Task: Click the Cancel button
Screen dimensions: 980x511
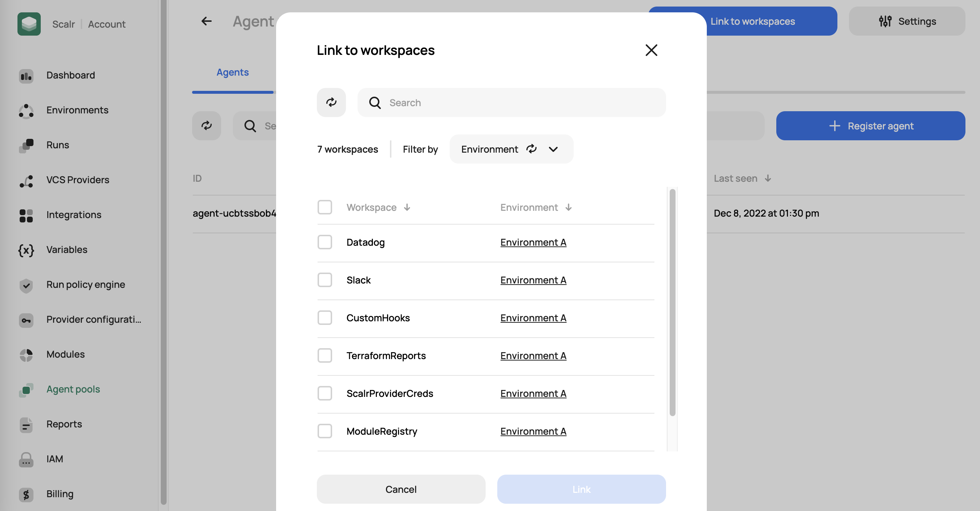Action: [401, 489]
